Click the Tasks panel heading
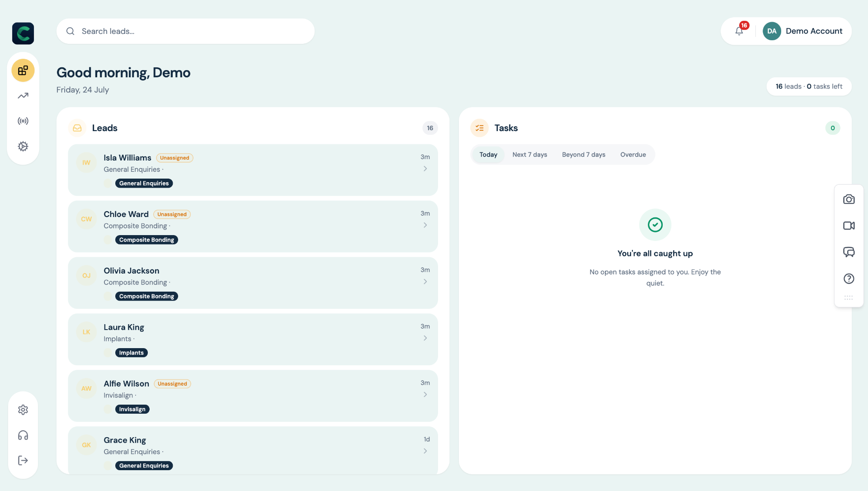Image resolution: width=868 pixels, height=491 pixels. coord(506,128)
